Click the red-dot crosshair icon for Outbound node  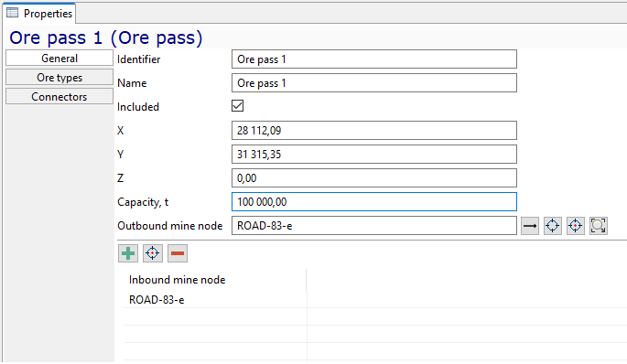coord(576,226)
